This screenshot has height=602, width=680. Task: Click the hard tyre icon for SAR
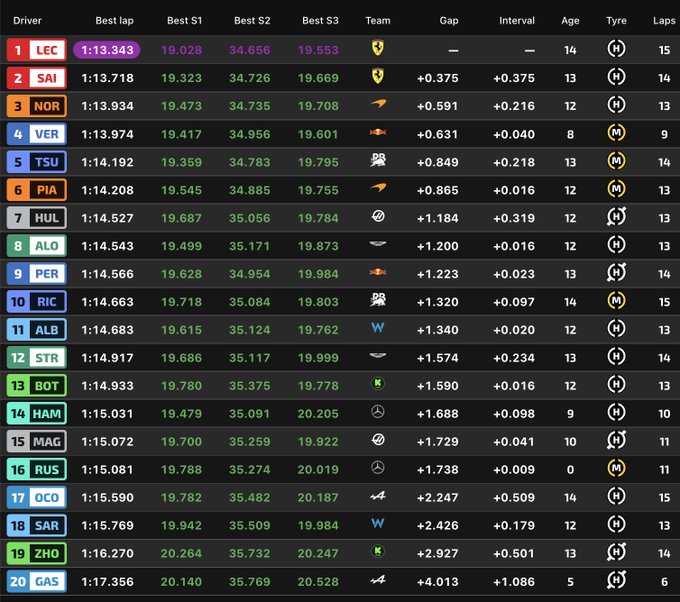click(x=616, y=524)
